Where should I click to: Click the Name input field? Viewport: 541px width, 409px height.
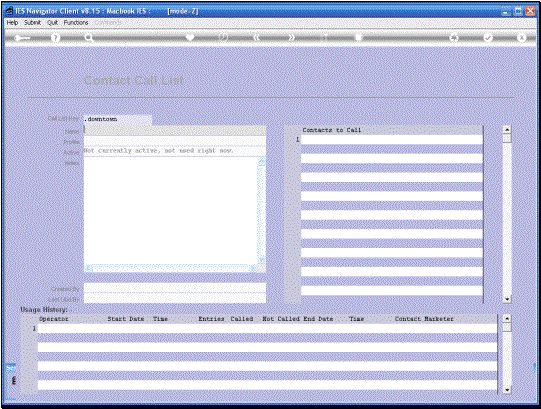[x=175, y=130]
